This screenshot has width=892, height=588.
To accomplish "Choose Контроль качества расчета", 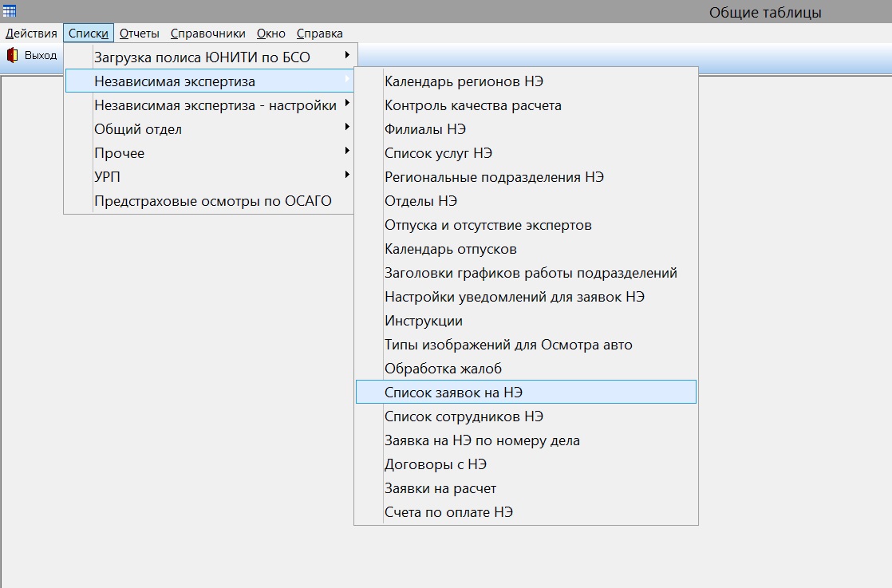I will (x=527, y=105).
